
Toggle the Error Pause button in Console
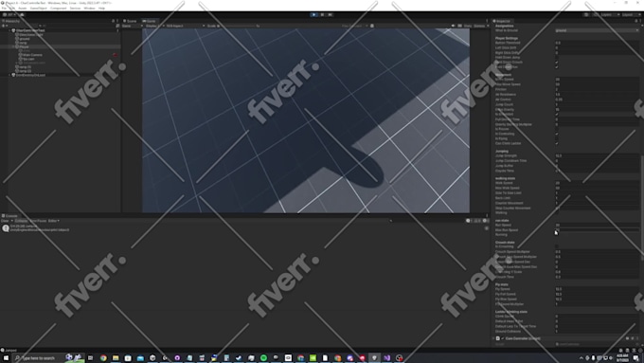pos(38,221)
